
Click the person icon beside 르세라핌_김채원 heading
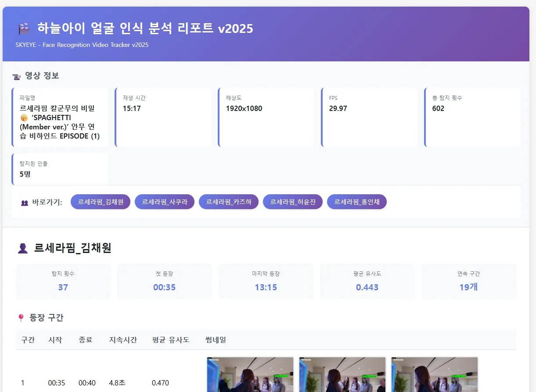coord(22,248)
